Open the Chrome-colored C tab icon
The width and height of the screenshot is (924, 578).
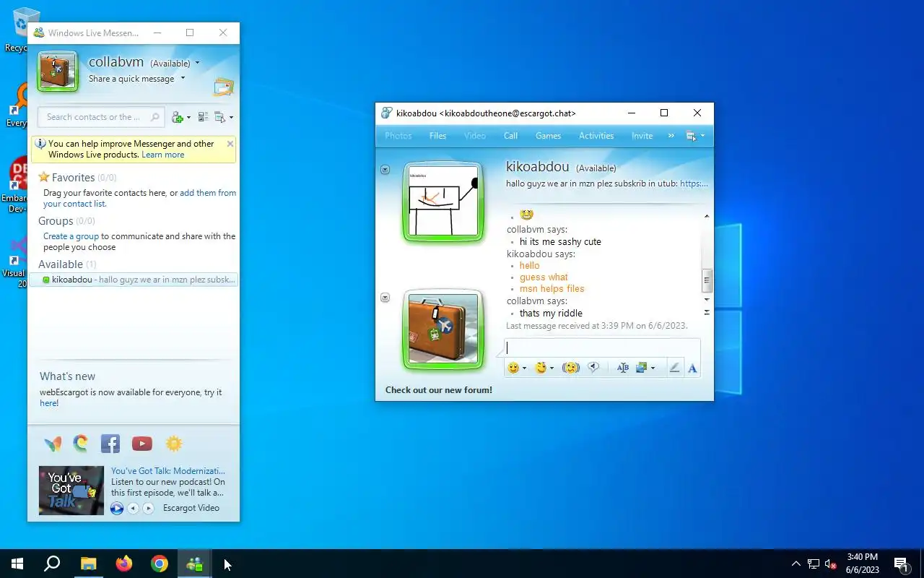click(x=81, y=444)
